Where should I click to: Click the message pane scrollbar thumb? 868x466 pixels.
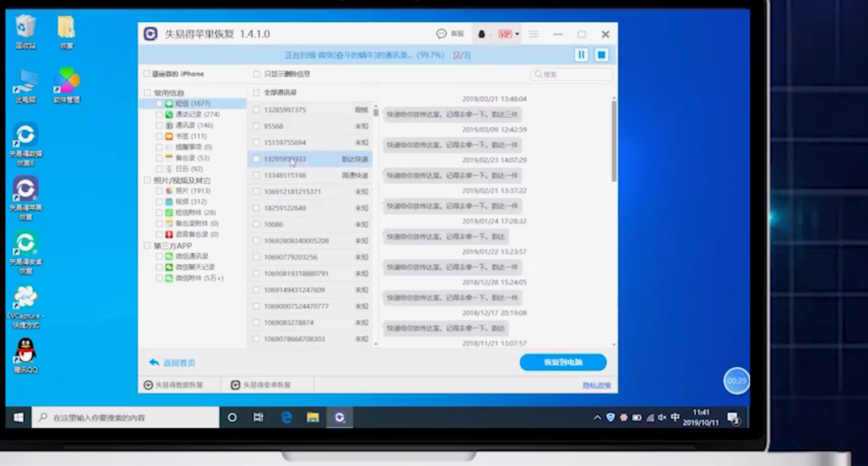(x=614, y=140)
